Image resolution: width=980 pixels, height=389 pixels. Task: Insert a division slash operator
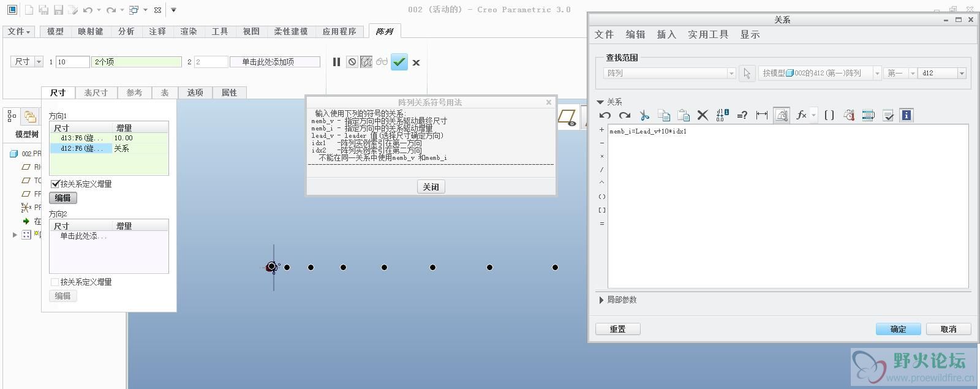602,170
